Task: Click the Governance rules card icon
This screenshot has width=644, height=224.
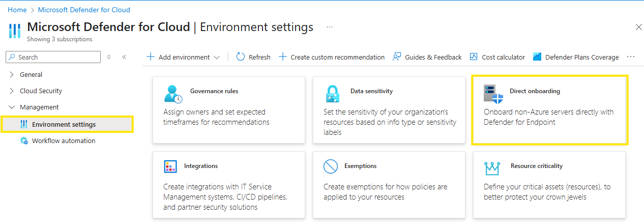Action: tap(173, 94)
